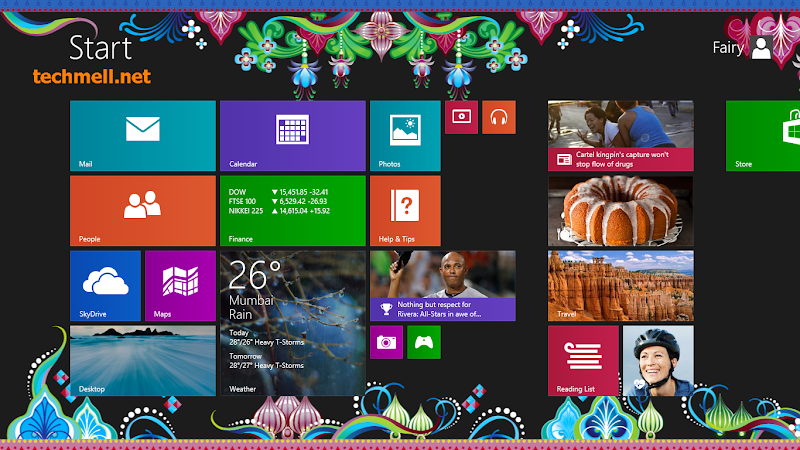Open the SkyDrive tile

[x=106, y=286]
